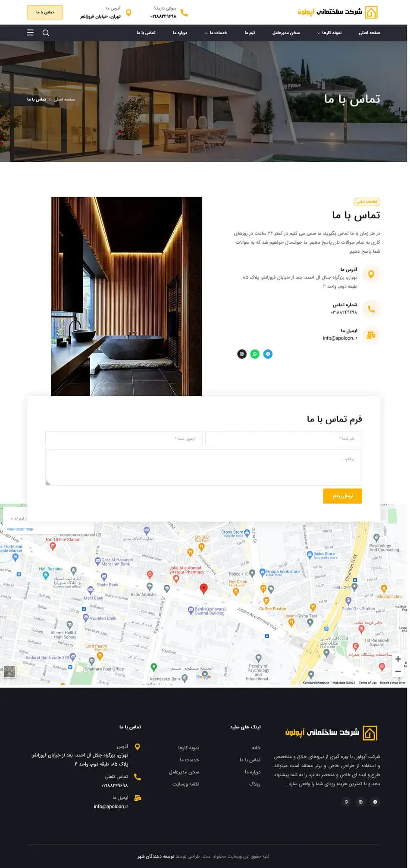Open the سخن مدیرعامل menu item
This screenshot has height=868, width=410.
click(x=286, y=33)
